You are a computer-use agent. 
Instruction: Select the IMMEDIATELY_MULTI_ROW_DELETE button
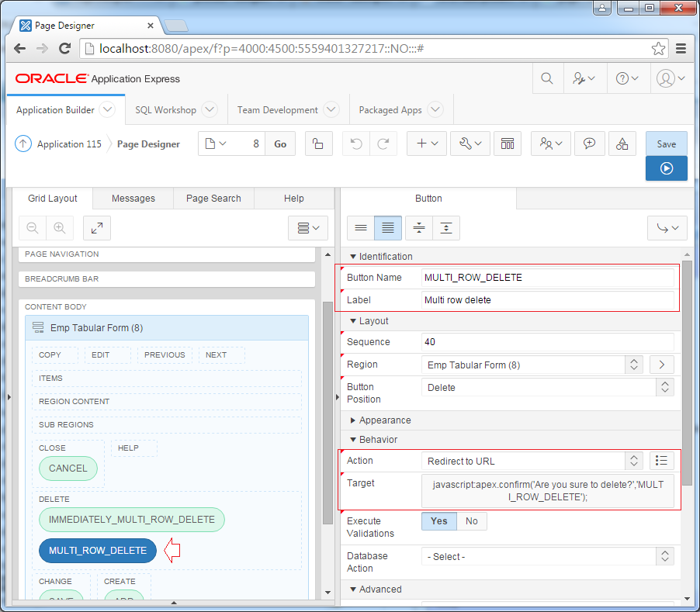(x=132, y=520)
